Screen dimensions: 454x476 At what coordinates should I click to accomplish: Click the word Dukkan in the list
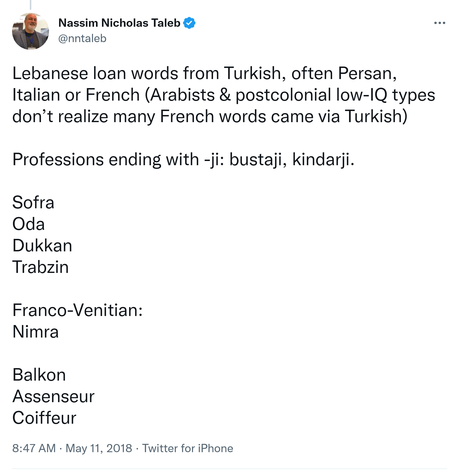click(42, 246)
